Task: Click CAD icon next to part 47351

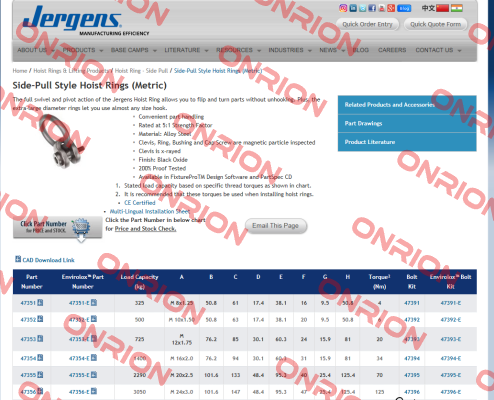Action: [40, 302]
